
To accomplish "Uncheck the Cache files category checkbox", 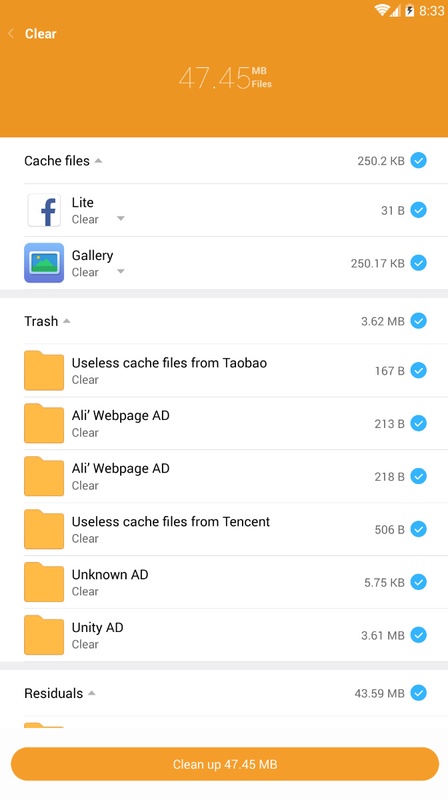I will [418, 161].
